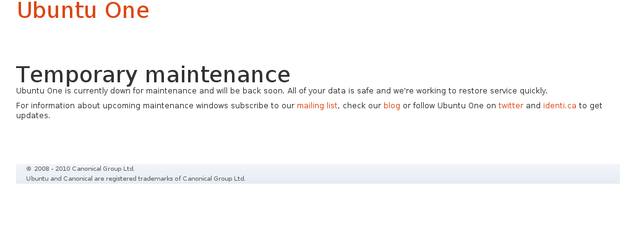644x237 pixels.
Task: Click the word Temporary in heading
Action: 77,75
